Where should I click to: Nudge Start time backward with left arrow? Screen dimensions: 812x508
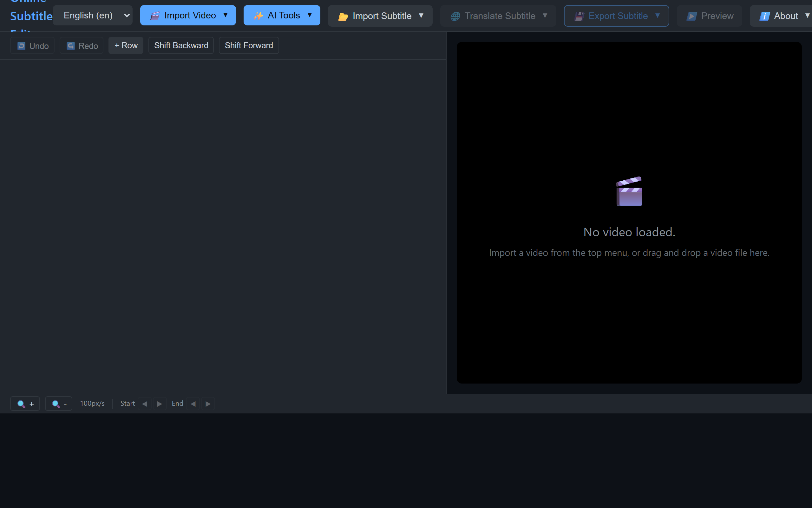pos(145,404)
